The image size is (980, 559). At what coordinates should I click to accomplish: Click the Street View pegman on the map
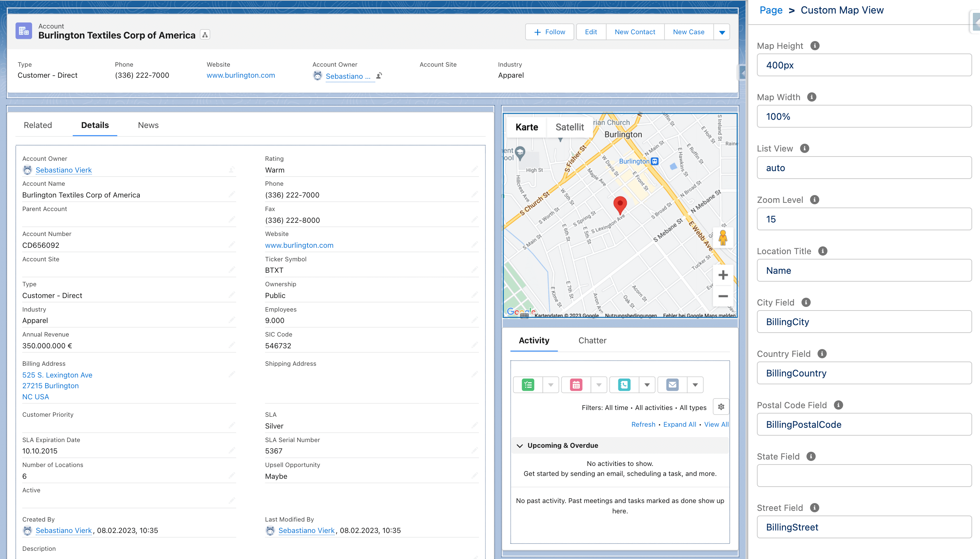point(723,238)
